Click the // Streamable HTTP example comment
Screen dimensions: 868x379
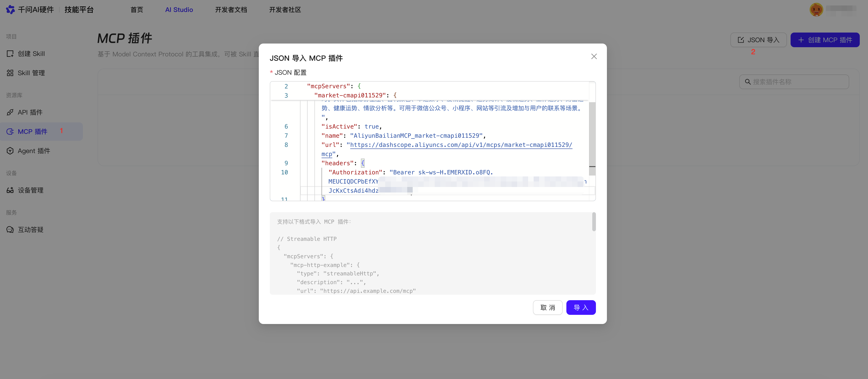307,239
